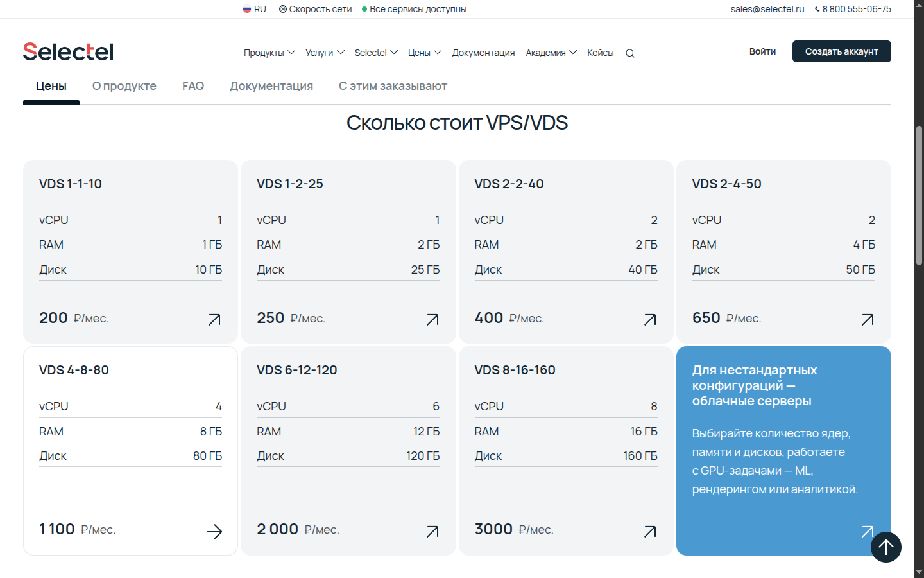The height and width of the screenshot is (578, 924).
Task: Click the 400 ₽/мес. price
Action: coord(509,318)
